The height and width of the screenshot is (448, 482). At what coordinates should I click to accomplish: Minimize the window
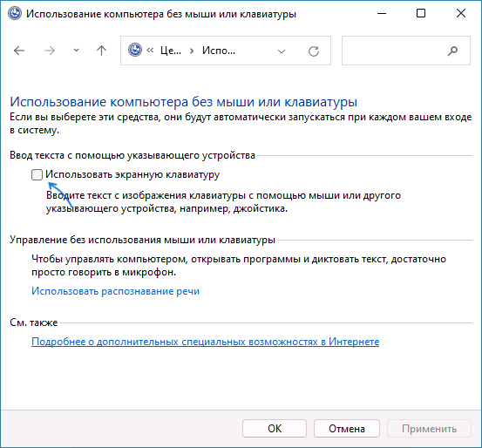tap(382, 14)
